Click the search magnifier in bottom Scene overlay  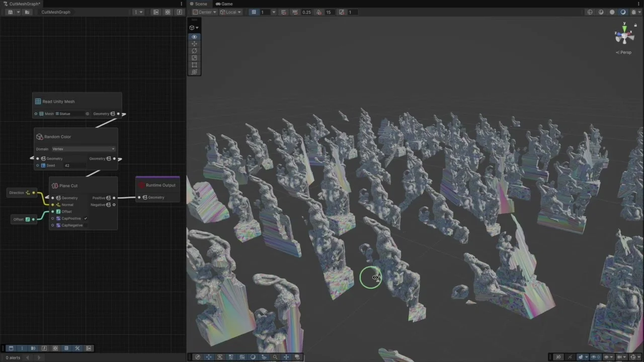click(x=275, y=357)
